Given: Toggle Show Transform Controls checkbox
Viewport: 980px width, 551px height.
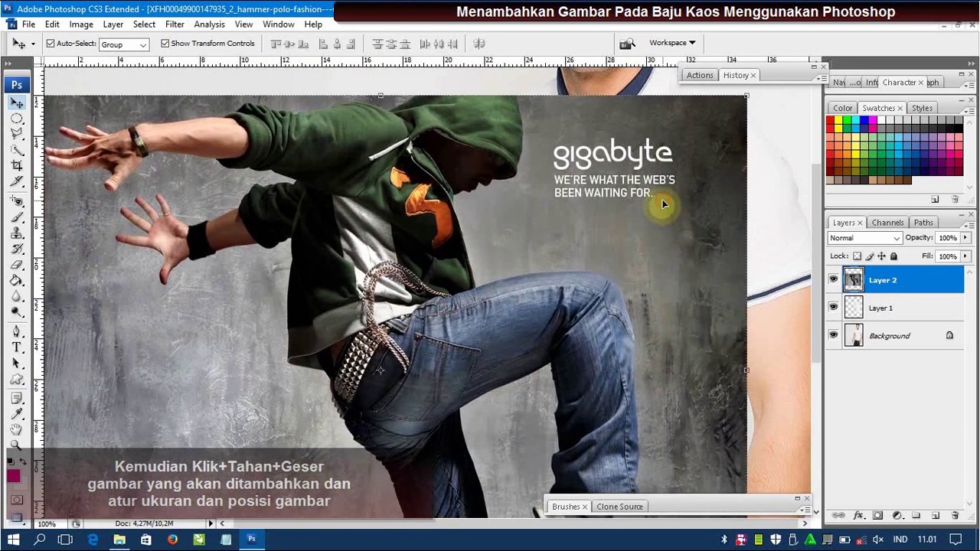Looking at the screenshot, I should (x=165, y=44).
